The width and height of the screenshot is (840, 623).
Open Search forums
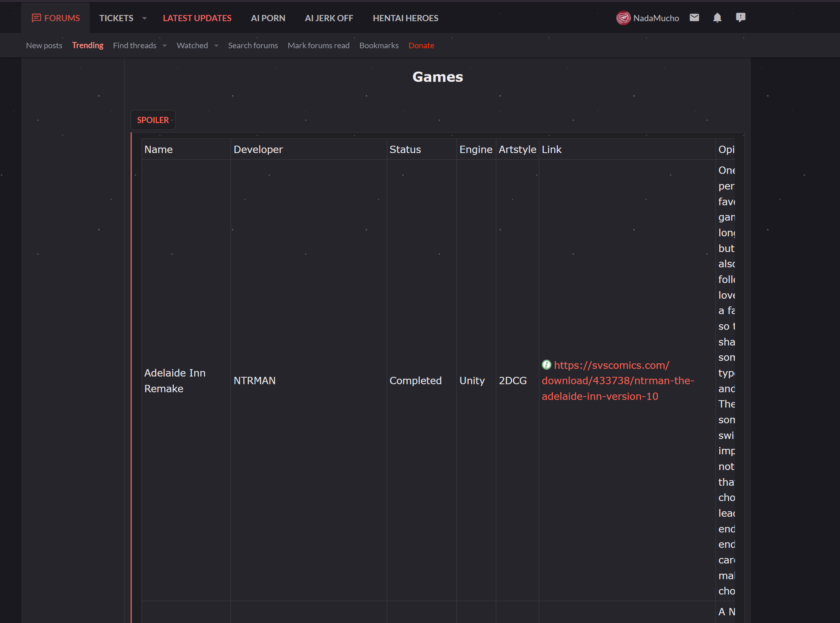coord(253,45)
